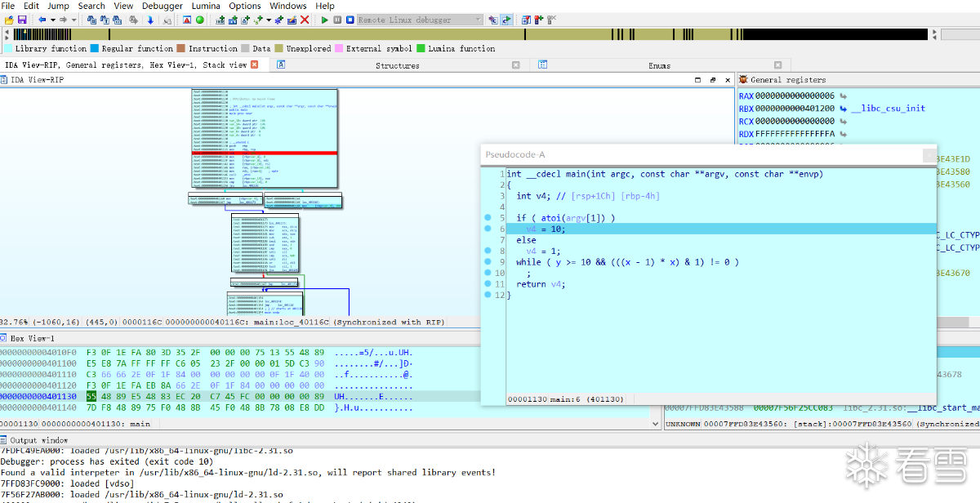Click 'return v4;' in pseudocode
Image resolution: width=980 pixels, height=503 pixels.
[541, 284]
